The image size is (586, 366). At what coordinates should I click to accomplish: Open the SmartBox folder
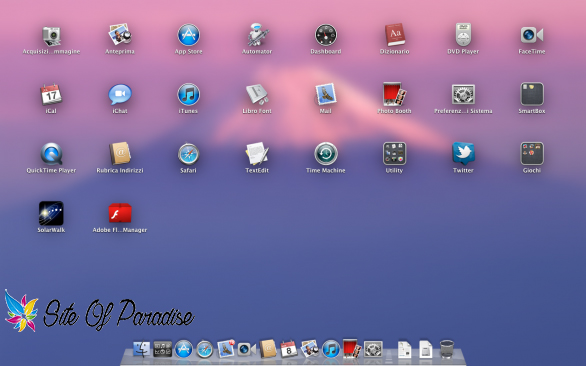[x=532, y=94]
